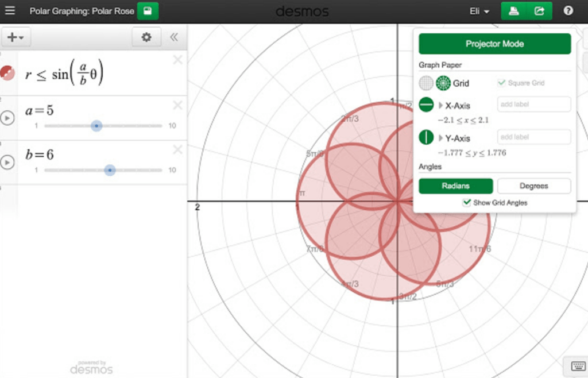Click the y range −1.777 ≤ y ≤ 1.776

pos(472,153)
